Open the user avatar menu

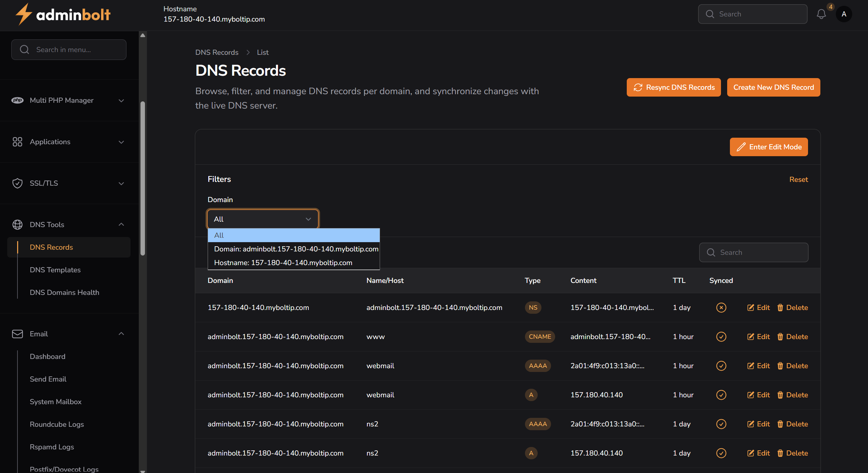844,14
